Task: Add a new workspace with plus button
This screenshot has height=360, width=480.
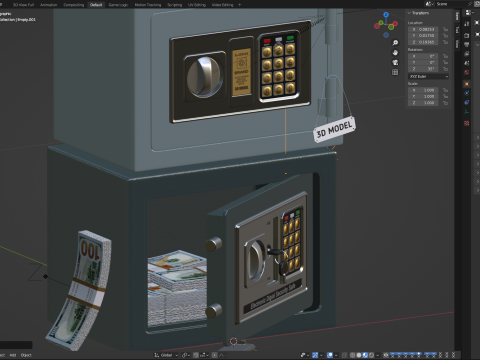Action: [240, 5]
